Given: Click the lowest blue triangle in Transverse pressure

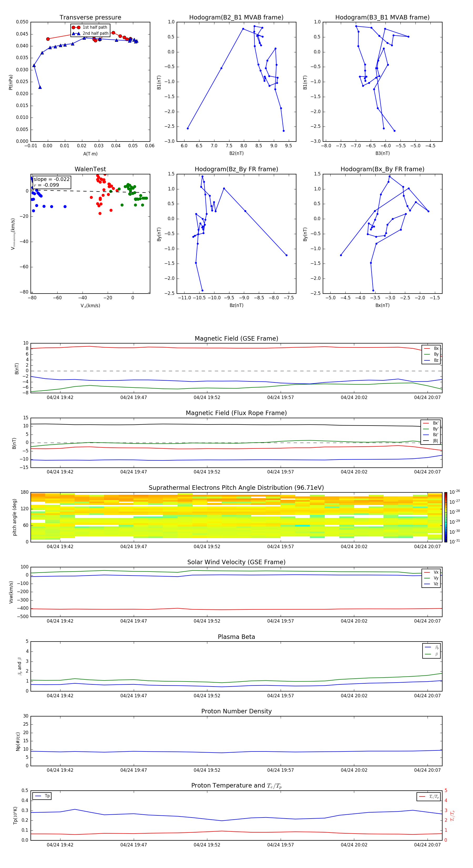Looking at the screenshot, I should click(40, 87).
